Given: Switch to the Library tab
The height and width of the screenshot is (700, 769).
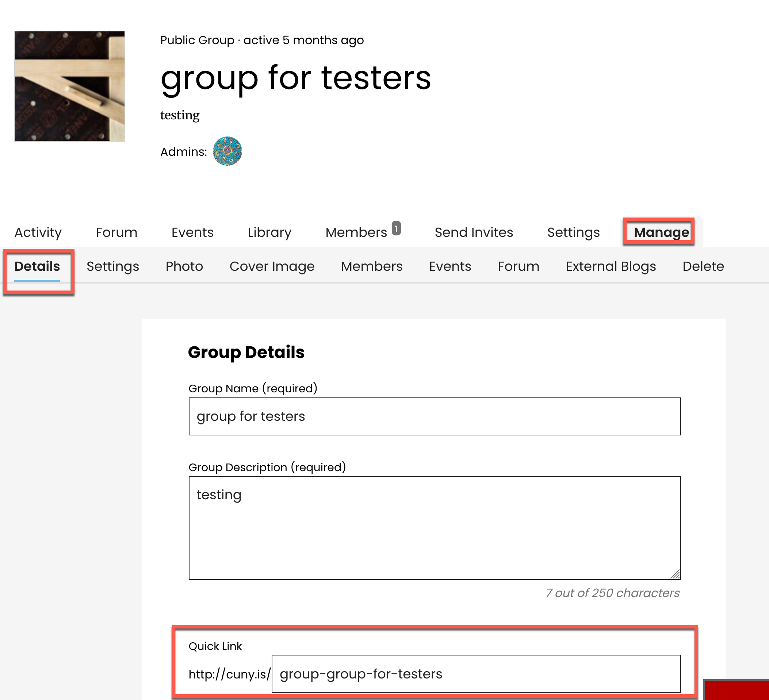Looking at the screenshot, I should tap(269, 232).
